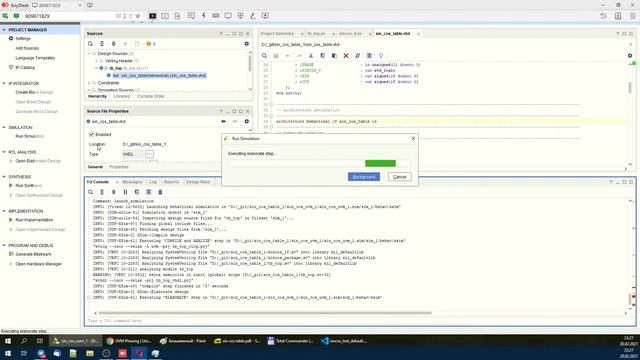
Task: Open the Project Summary tab
Action: (x=277, y=33)
